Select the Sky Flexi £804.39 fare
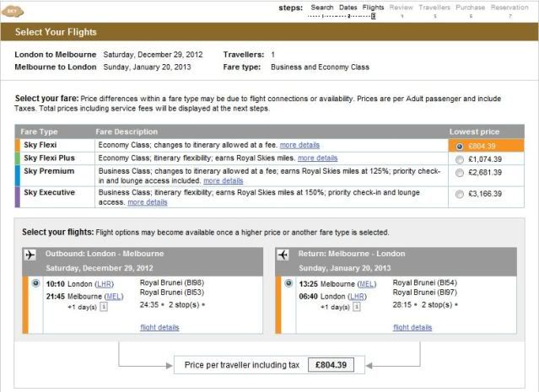539x392 pixels. tap(459, 146)
